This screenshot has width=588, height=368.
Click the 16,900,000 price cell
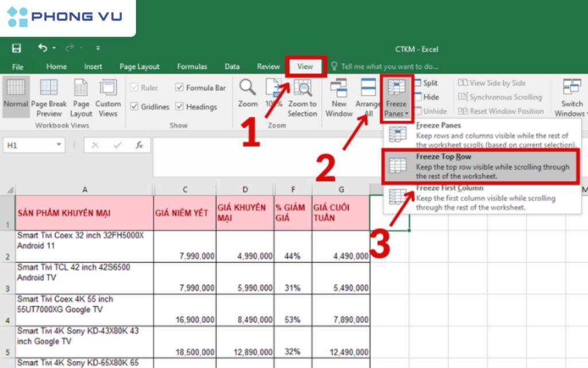(x=185, y=310)
